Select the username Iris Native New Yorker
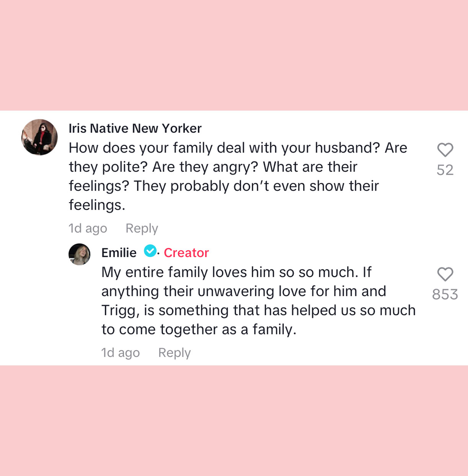468x476 pixels. [x=135, y=128]
